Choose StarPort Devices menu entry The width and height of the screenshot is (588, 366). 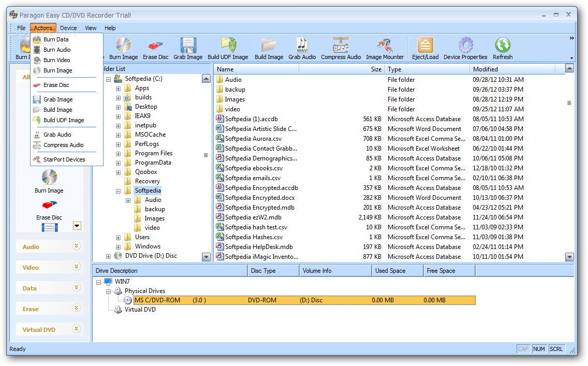(x=64, y=160)
